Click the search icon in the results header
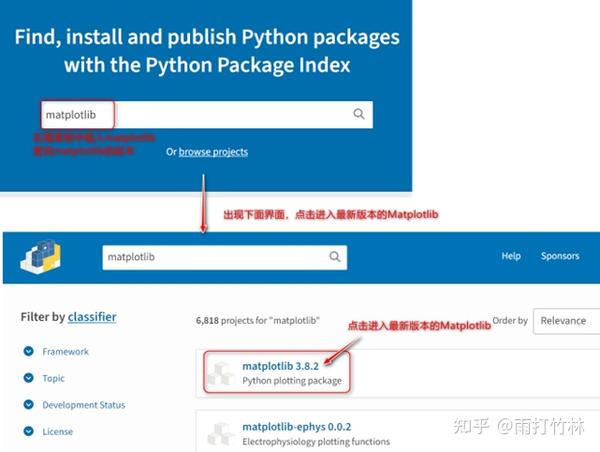This screenshot has height=452, width=600. pos(335,256)
